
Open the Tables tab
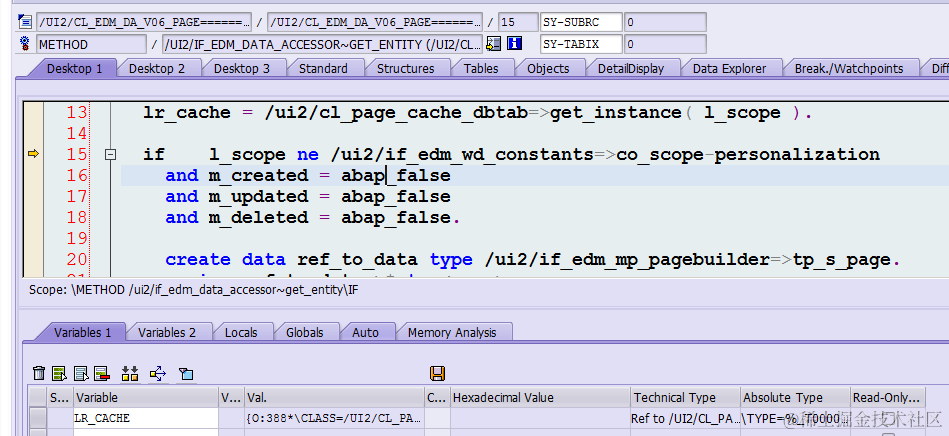[481, 68]
